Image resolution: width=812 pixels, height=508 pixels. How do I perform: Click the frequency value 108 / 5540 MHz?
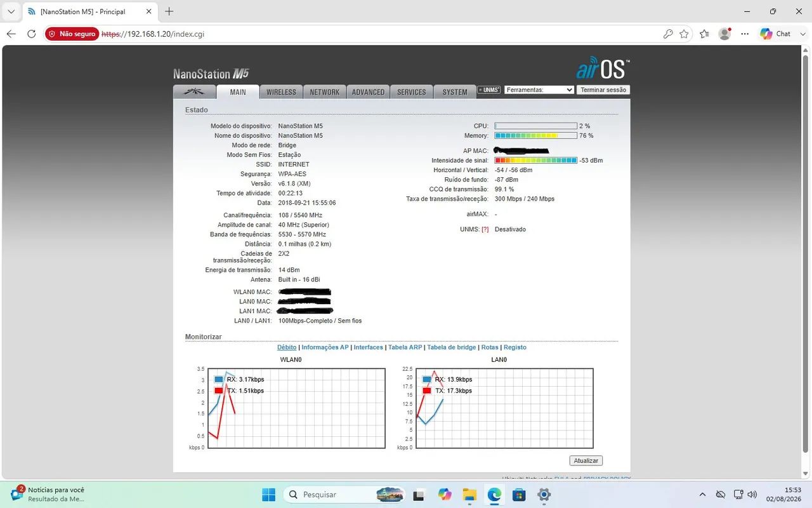300,215
